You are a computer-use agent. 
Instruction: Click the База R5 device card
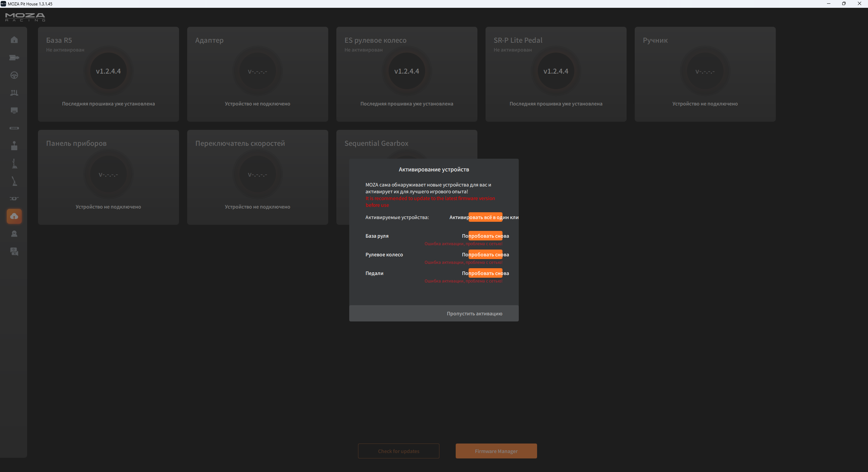click(x=108, y=74)
